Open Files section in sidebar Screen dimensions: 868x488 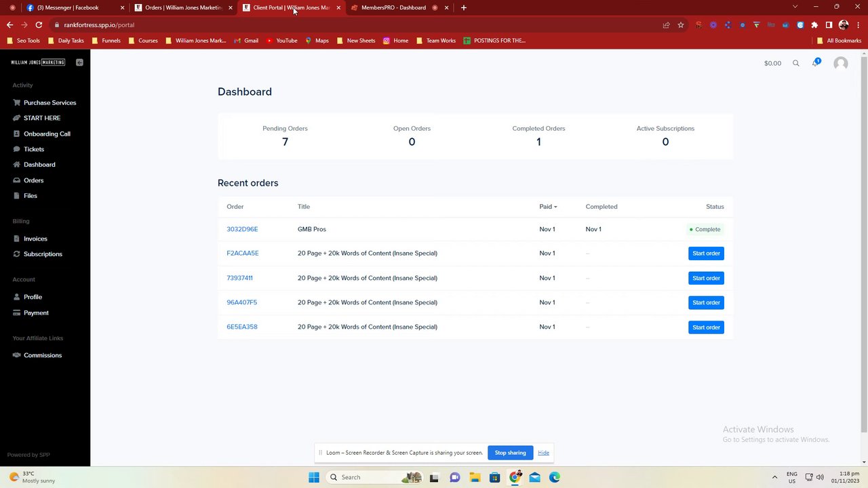tap(30, 196)
